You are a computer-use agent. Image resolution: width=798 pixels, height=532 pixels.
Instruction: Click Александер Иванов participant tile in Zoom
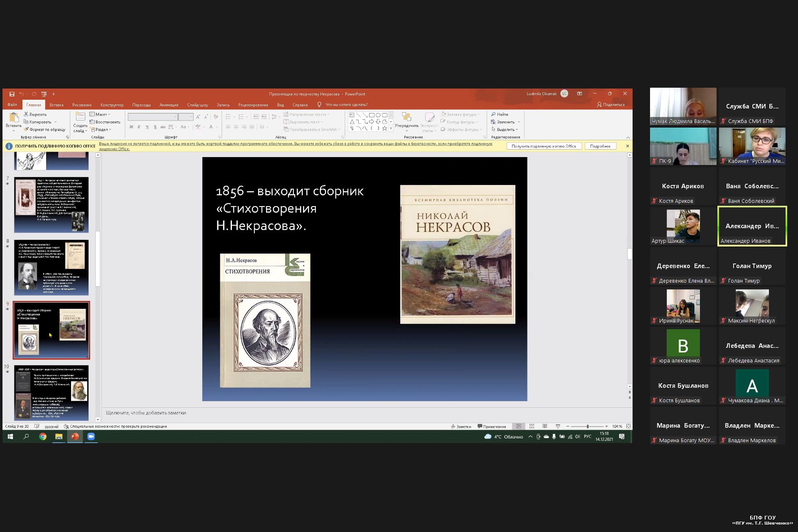point(752,226)
